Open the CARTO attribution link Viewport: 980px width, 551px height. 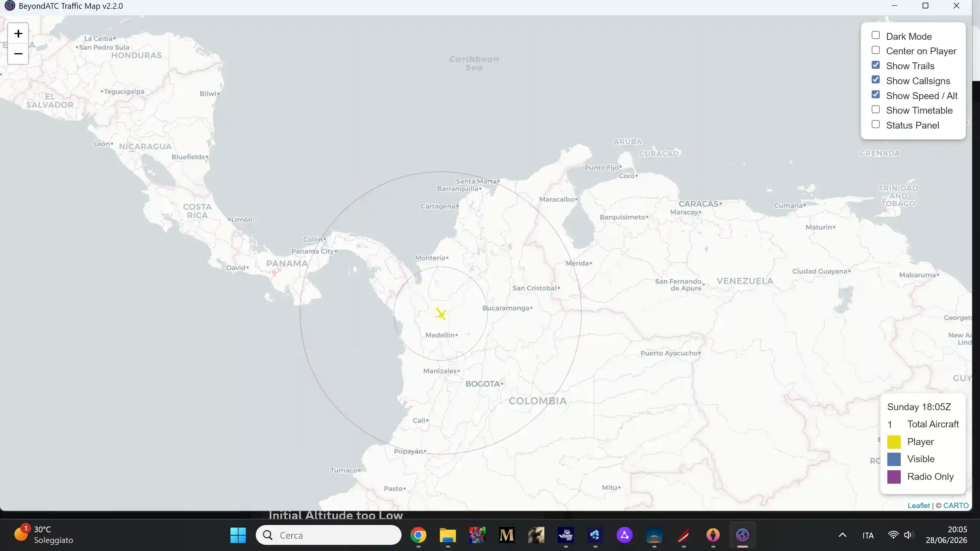coord(956,505)
